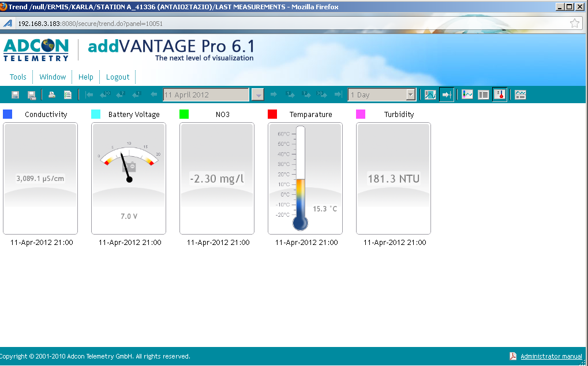Click the 7.0 V reading
The height and width of the screenshot is (366, 588).
[129, 216]
